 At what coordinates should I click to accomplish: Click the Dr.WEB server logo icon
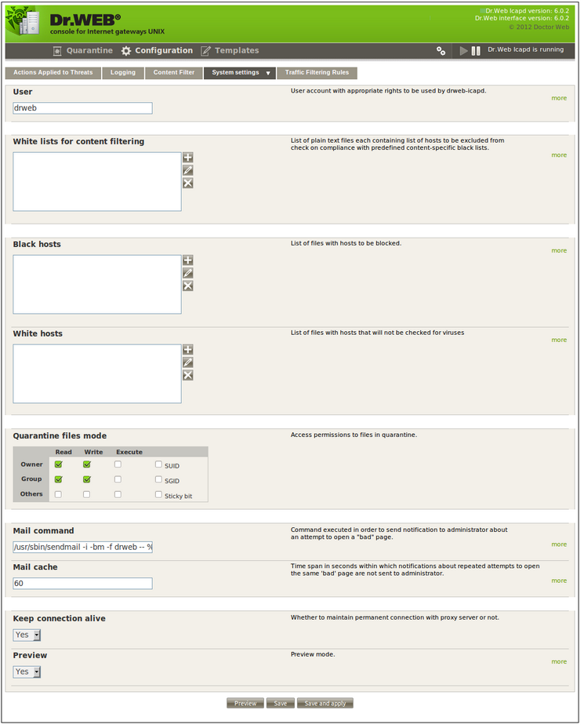tap(24, 22)
